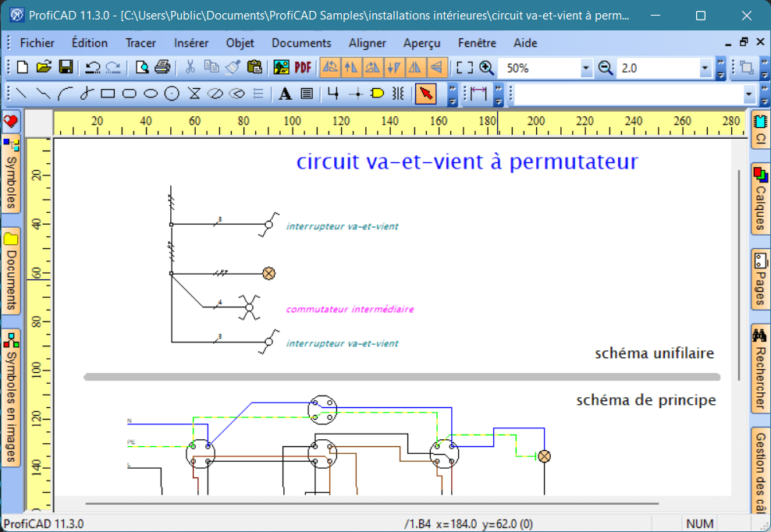Image resolution: width=771 pixels, height=532 pixels.
Task: Zoom out with the magnifier minus icon
Action: pos(606,67)
